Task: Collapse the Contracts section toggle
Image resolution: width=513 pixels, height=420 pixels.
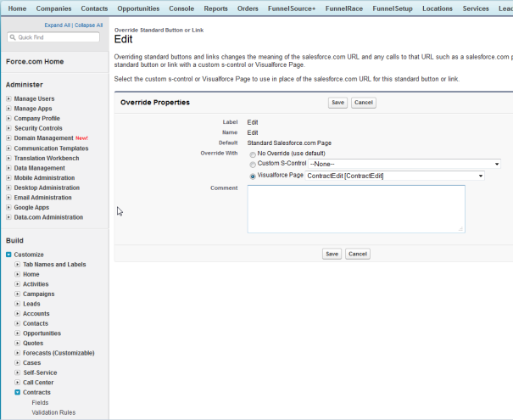Action: (x=18, y=392)
